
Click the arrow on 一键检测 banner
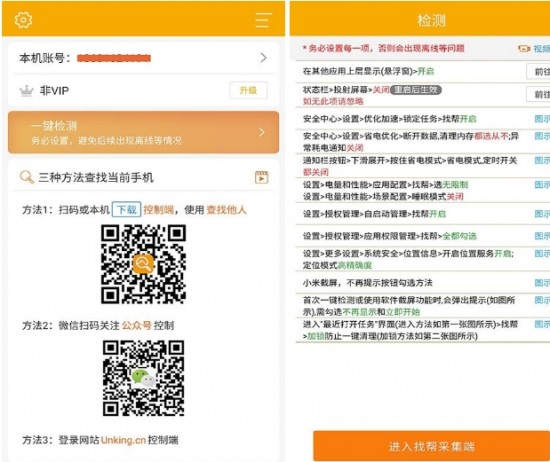pos(262,132)
